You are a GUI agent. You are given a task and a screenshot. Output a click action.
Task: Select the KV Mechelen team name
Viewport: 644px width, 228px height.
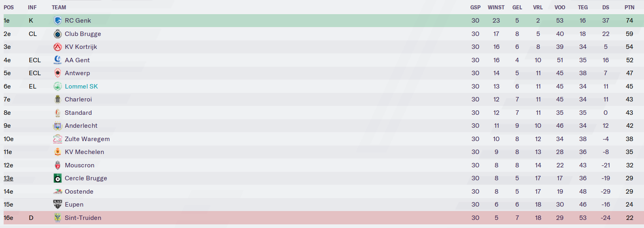84,152
